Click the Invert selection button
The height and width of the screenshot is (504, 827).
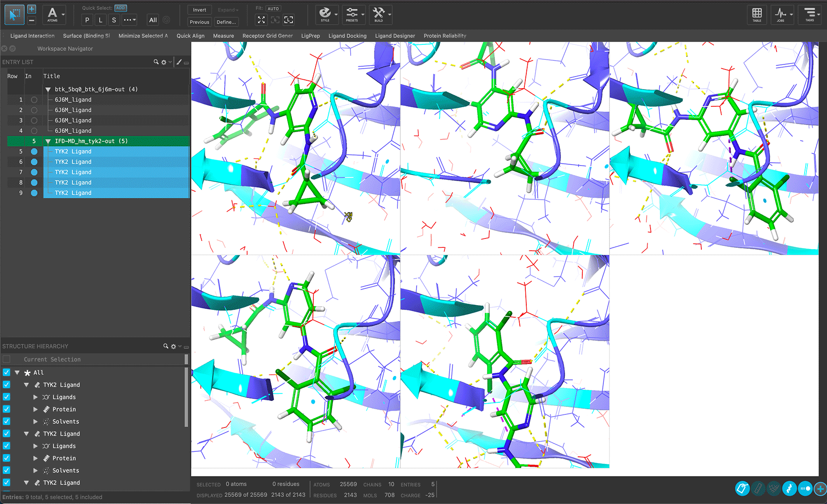tap(199, 10)
